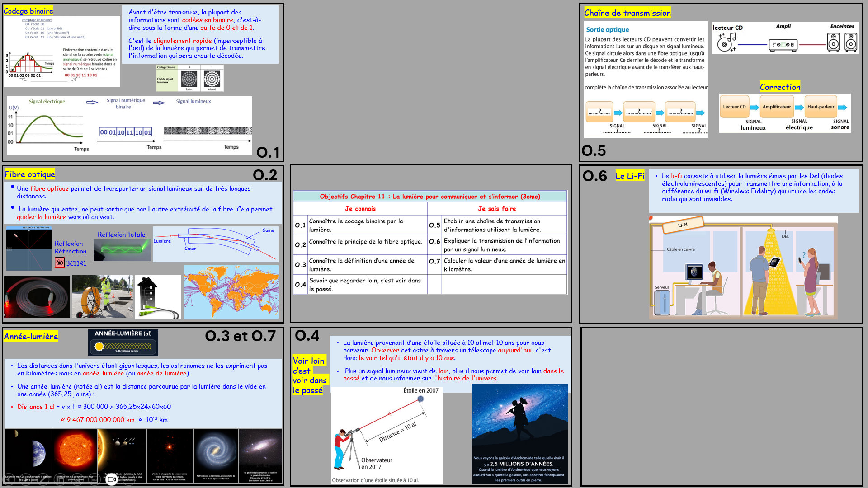Viewport: 868px width, 488px height.
Task: Click the 'Réflexion Réfraction' label
Action: [71, 247]
